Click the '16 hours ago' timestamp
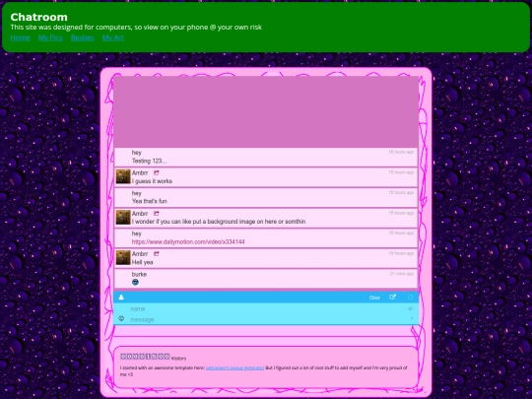The image size is (532, 399). [401, 152]
